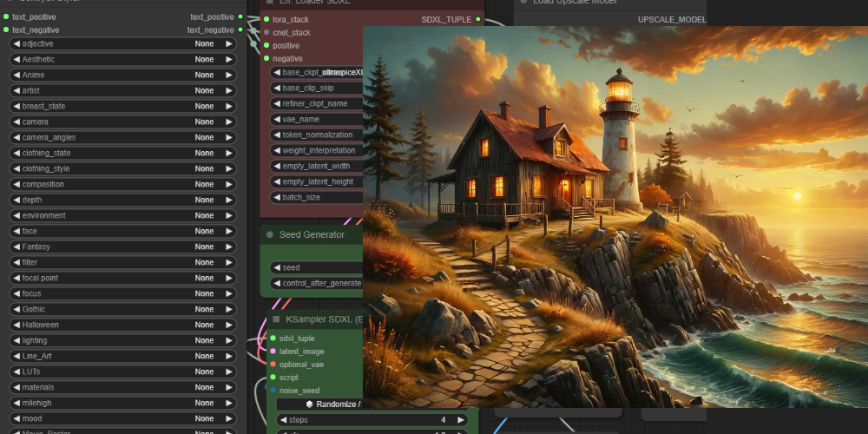Viewport: 868px width, 434px height.
Task: Click the next arrow on the Aesthetic row
Action: point(228,59)
